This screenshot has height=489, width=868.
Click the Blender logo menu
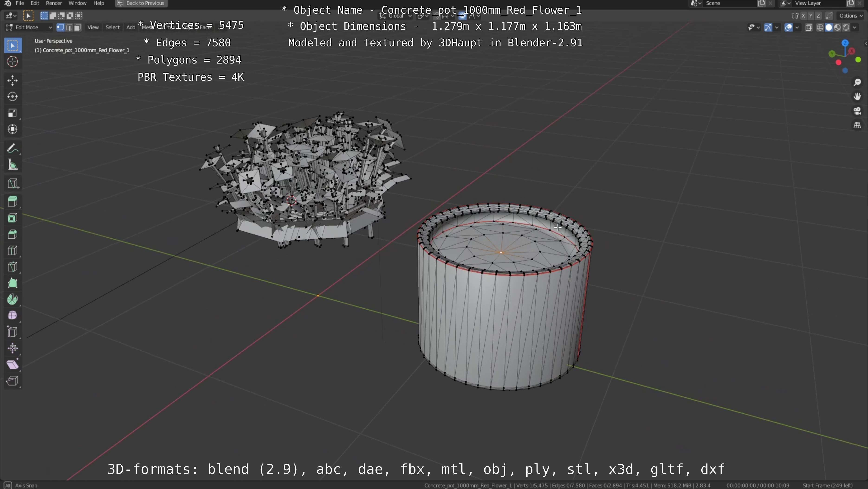click(x=8, y=3)
